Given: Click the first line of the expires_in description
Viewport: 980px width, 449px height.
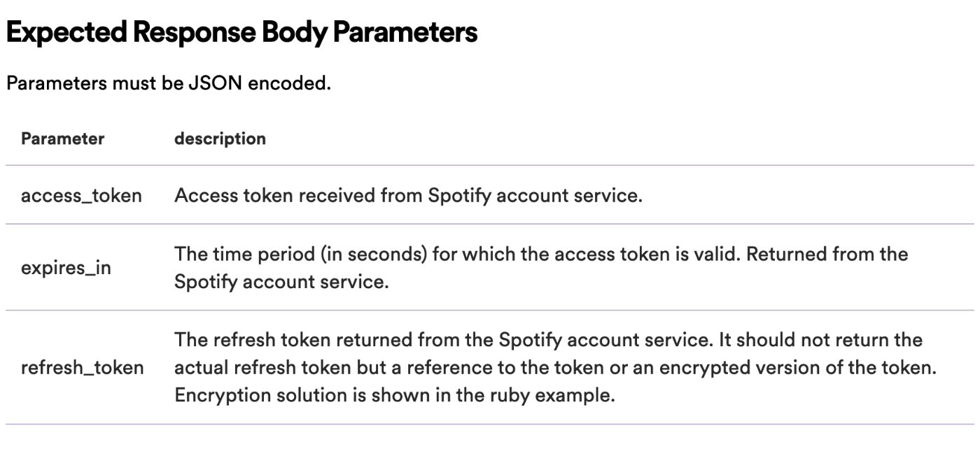Looking at the screenshot, I should coord(540,255).
